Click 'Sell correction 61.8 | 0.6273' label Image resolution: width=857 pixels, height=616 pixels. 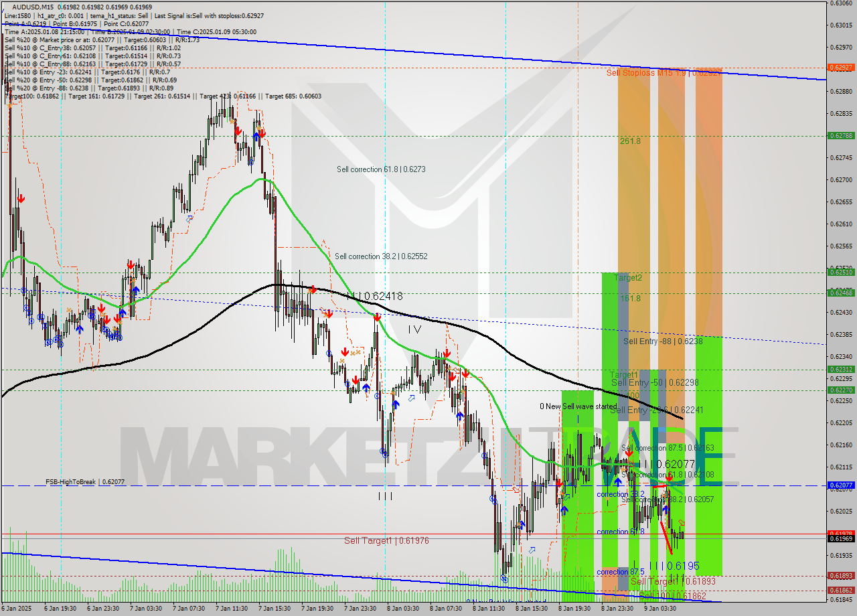(x=381, y=169)
